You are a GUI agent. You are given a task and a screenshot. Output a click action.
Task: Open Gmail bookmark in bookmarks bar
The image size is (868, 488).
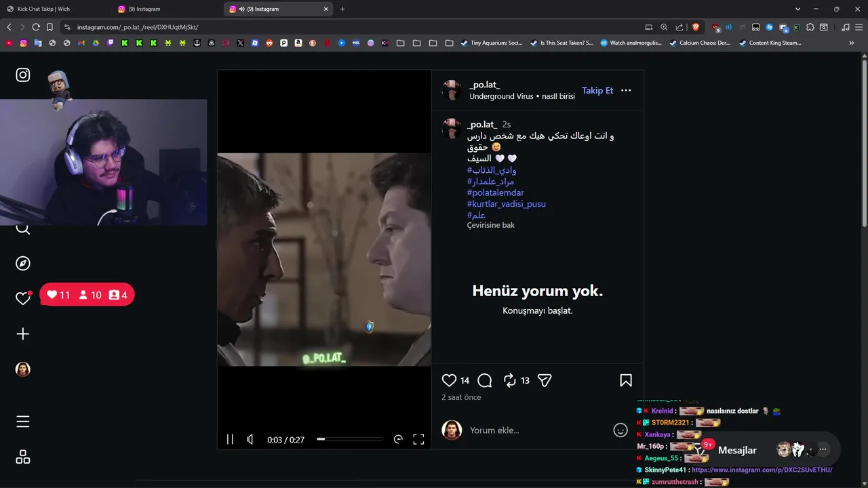81,43
